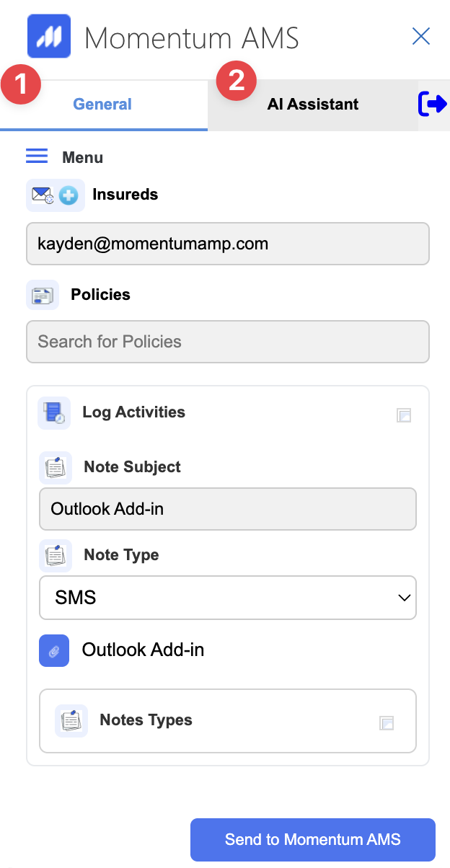The image size is (450, 868).
Task: Open the hamburger Menu icon
Action: pos(37,156)
